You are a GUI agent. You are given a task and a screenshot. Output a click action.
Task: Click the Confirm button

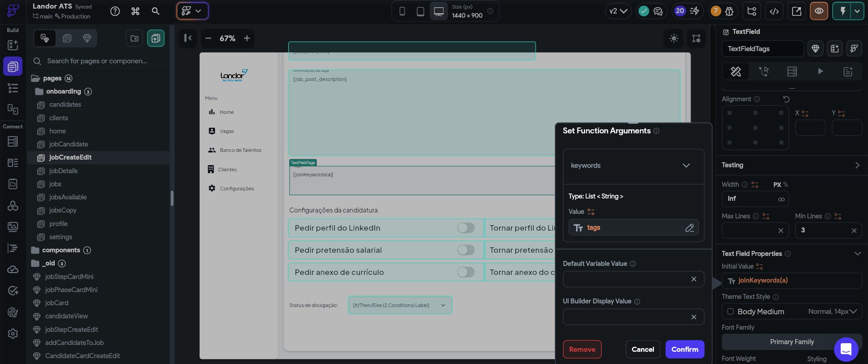(x=684, y=350)
